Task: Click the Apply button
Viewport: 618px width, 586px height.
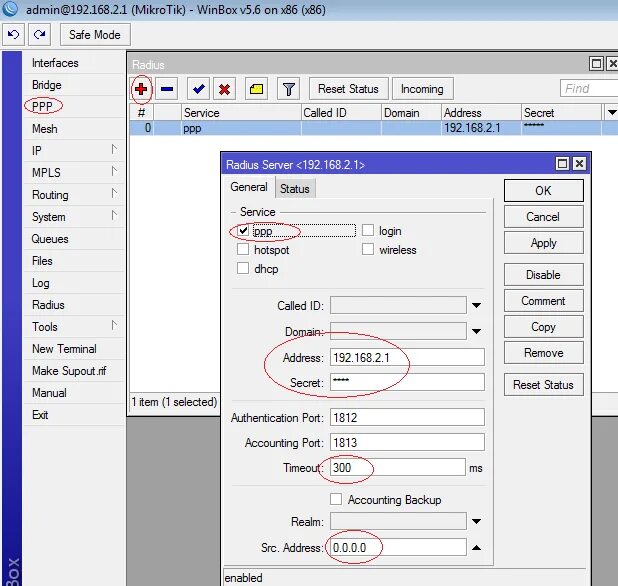Action: click(x=544, y=243)
